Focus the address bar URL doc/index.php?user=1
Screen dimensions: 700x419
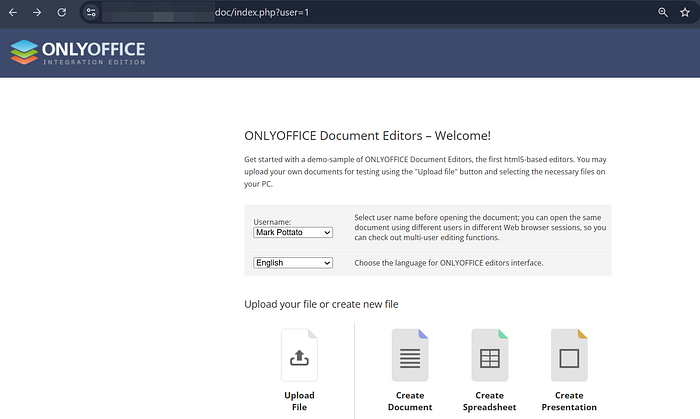[x=262, y=12]
